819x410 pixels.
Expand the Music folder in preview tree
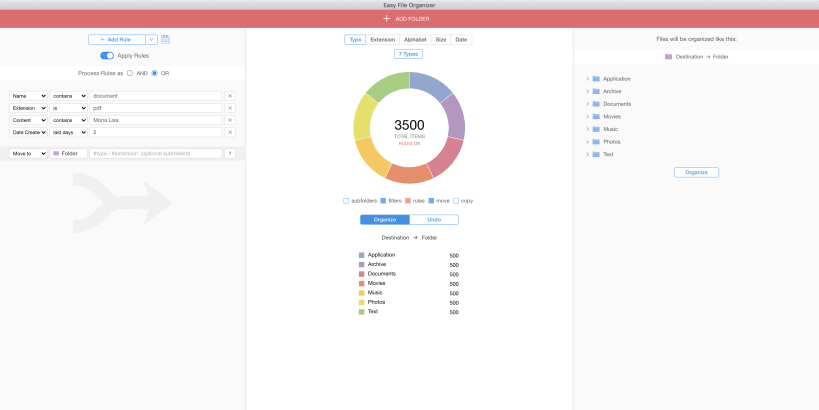587,129
